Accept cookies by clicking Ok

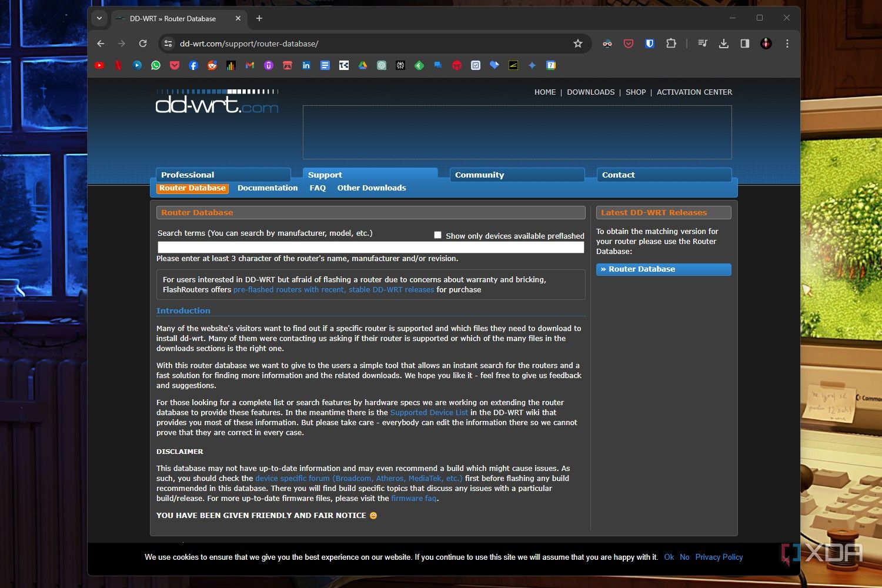tap(669, 557)
